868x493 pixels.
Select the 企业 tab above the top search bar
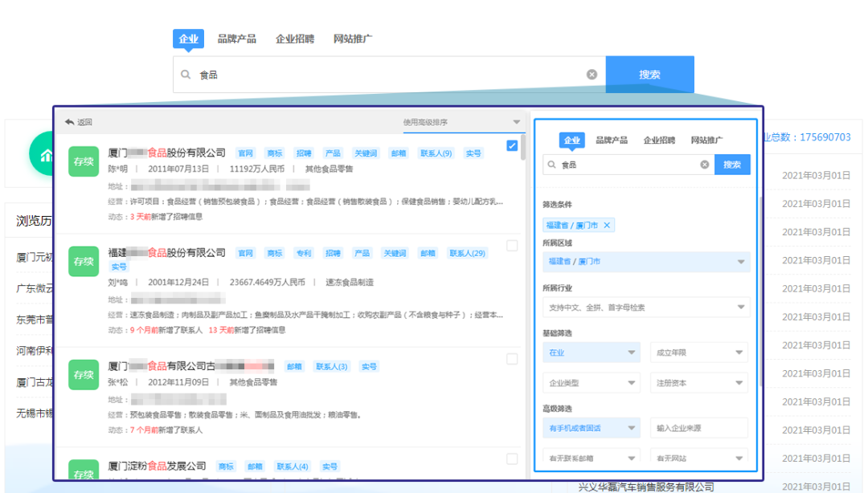(188, 39)
